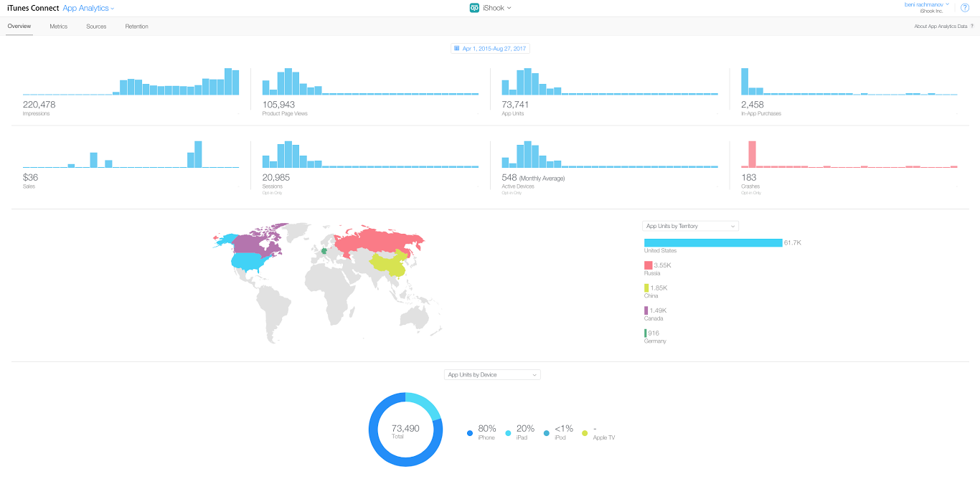The image size is (980, 479).
Task: Open the Sales bar chart
Action: pos(131,153)
